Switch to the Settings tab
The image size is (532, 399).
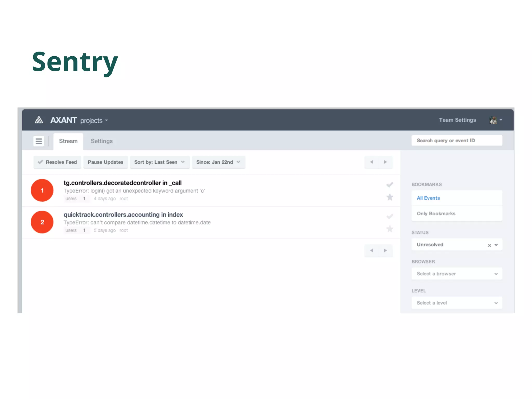102,141
